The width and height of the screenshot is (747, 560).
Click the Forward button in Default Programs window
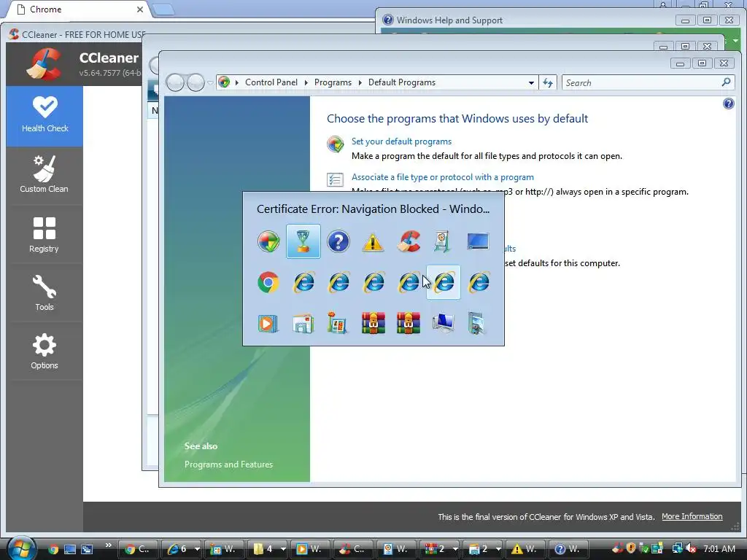[x=196, y=83]
